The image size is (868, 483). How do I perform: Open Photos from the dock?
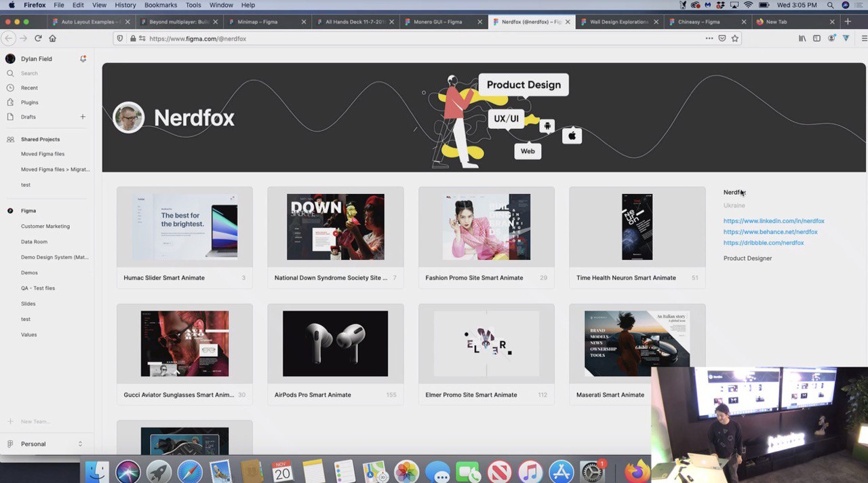point(406,471)
